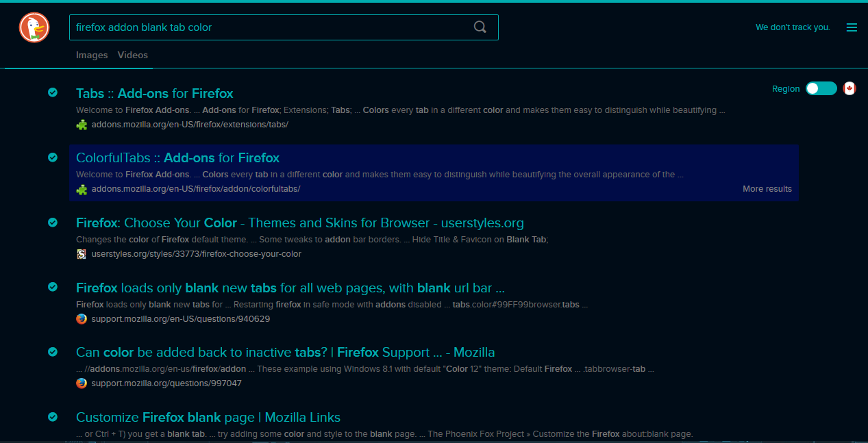Click the checkmark badge beside ColorfulTabs

tap(53, 157)
